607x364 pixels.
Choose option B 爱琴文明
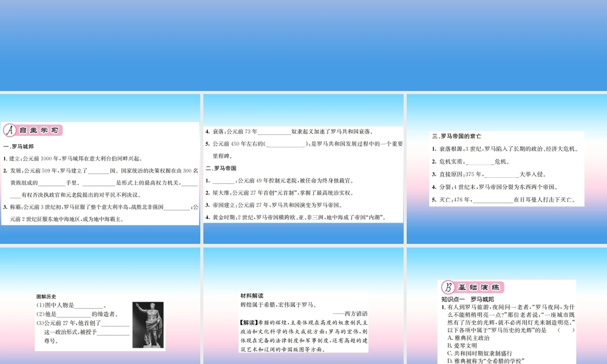coord(463,345)
